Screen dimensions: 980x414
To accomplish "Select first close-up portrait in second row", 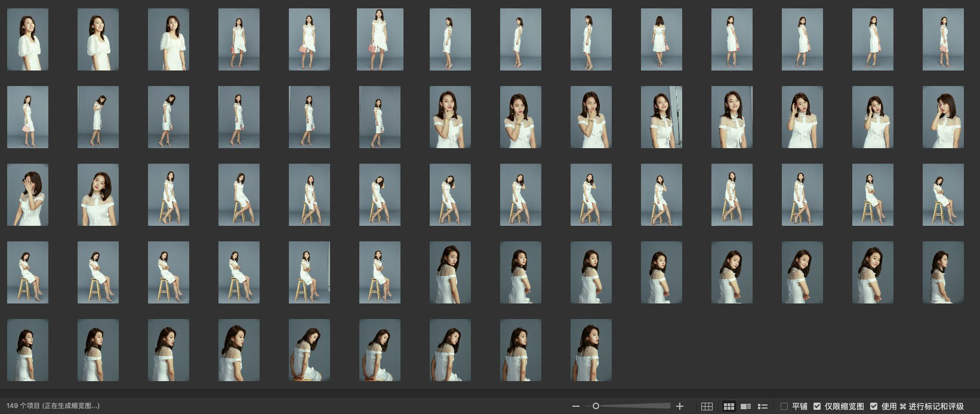I will pos(450,117).
